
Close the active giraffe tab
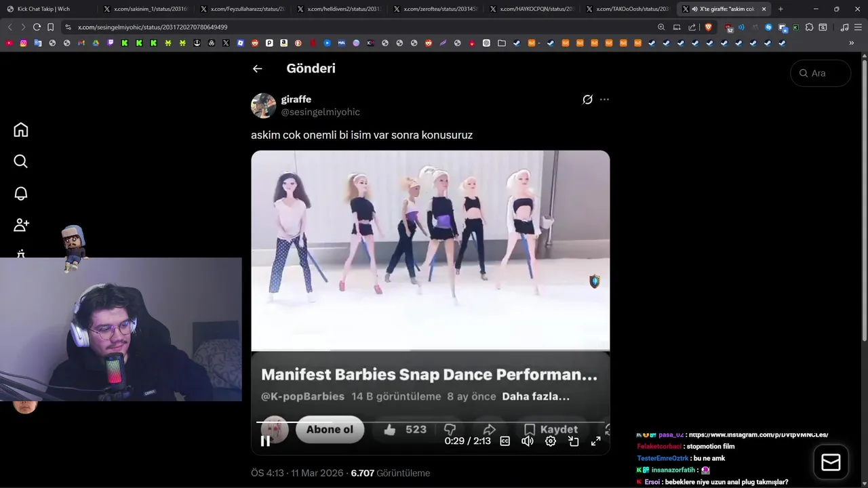tap(764, 9)
